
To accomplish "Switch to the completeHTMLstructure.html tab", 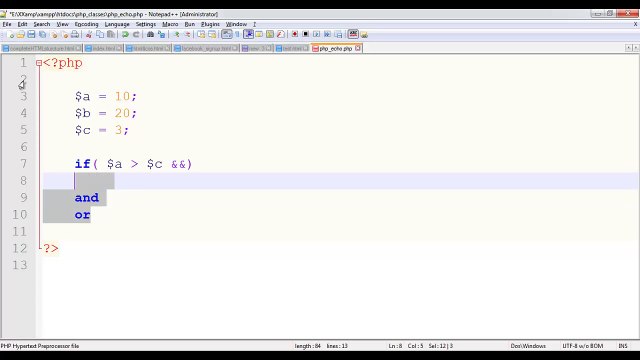I will click(42, 49).
